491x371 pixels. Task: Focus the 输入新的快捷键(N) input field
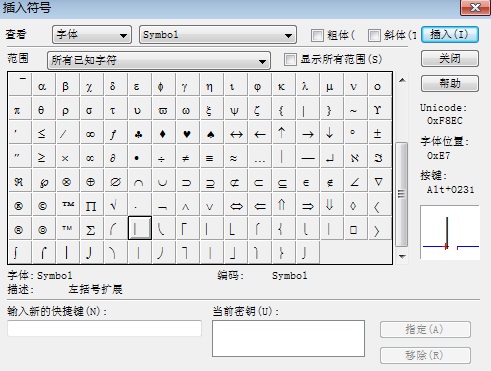(x=104, y=328)
